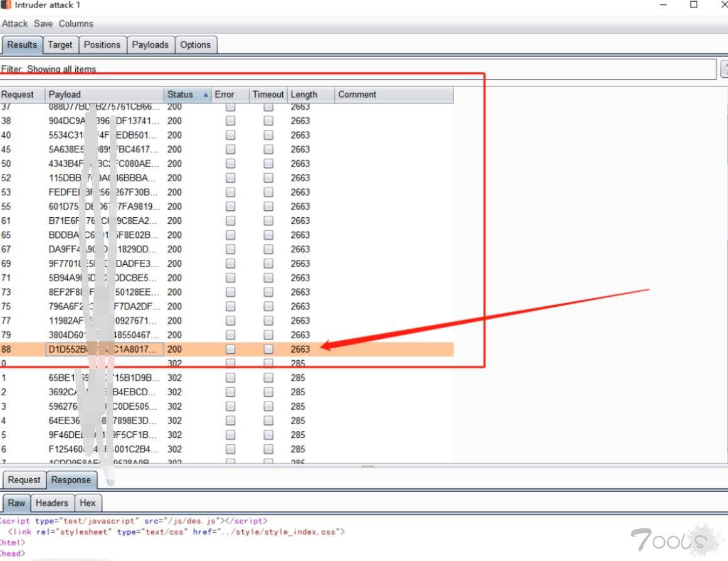Select the payload cell of request 88
The image size is (728, 561).
coord(105,349)
